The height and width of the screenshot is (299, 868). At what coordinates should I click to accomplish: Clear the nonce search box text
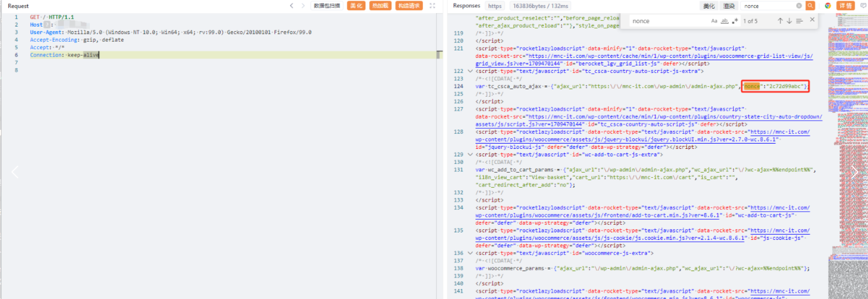click(x=799, y=6)
